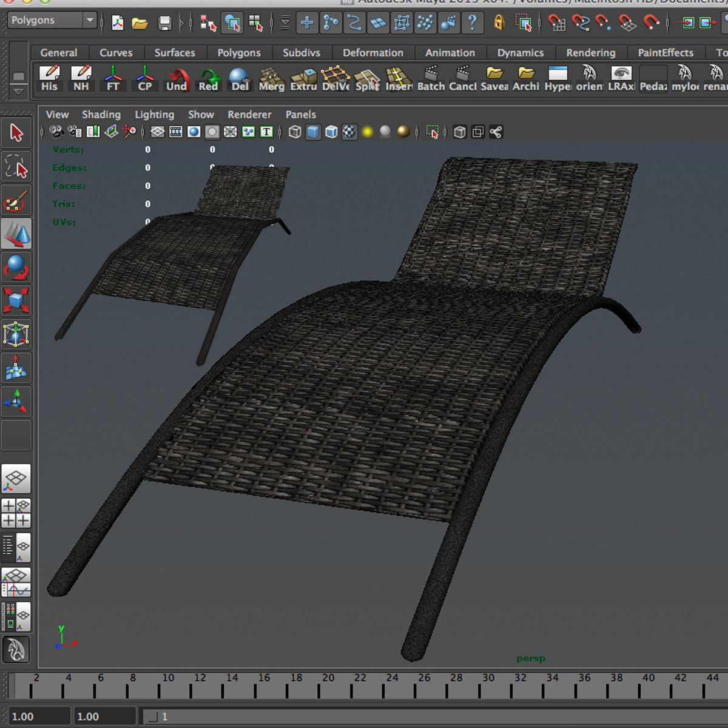Open the viewport View menu

point(57,114)
